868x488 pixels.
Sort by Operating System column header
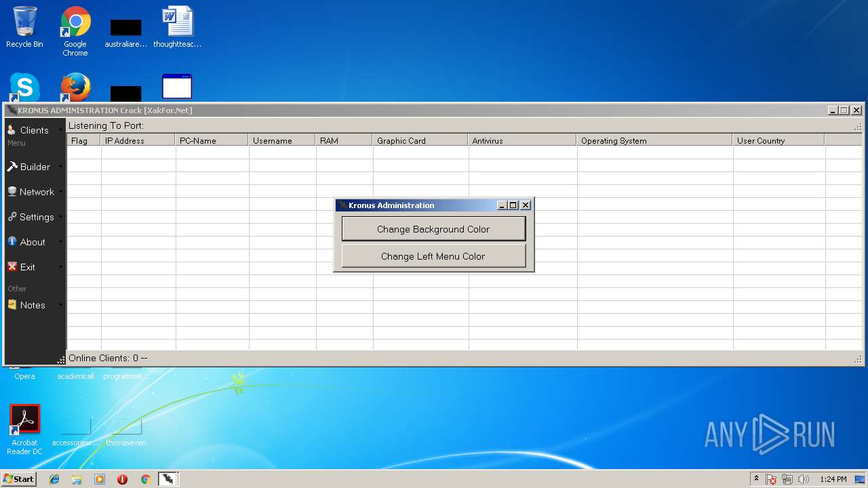point(655,140)
